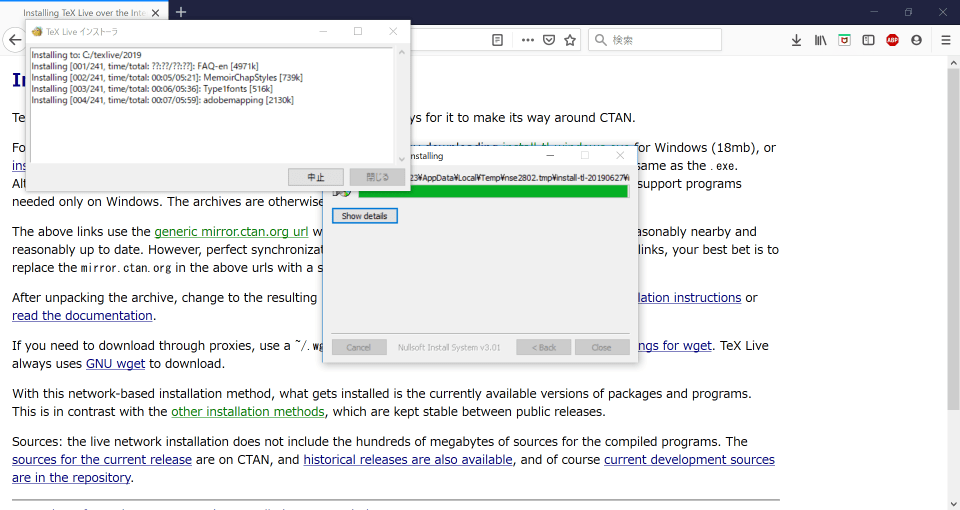The height and width of the screenshot is (510, 960).
Task: Open the Firefox account icon
Action: [x=916, y=41]
